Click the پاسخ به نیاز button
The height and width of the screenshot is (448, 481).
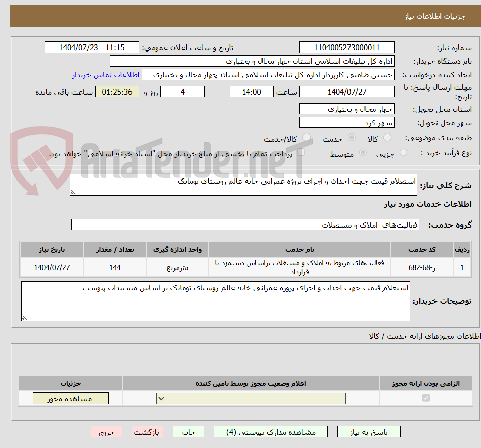pyautogui.click(x=372, y=432)
